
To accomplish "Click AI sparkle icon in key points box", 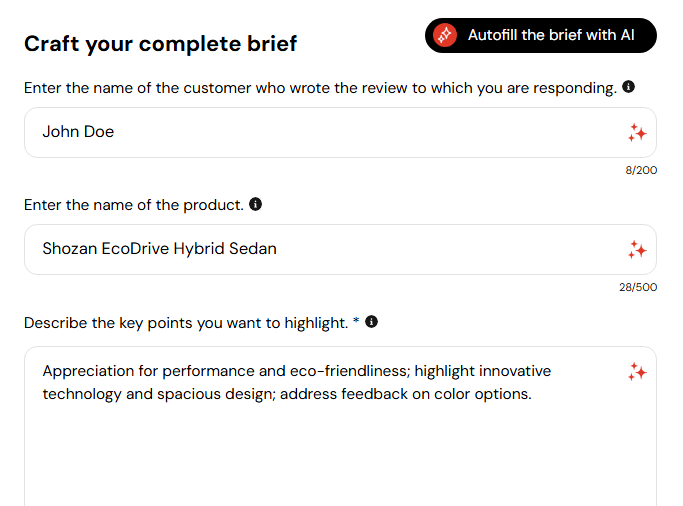I will click(637, 372).
